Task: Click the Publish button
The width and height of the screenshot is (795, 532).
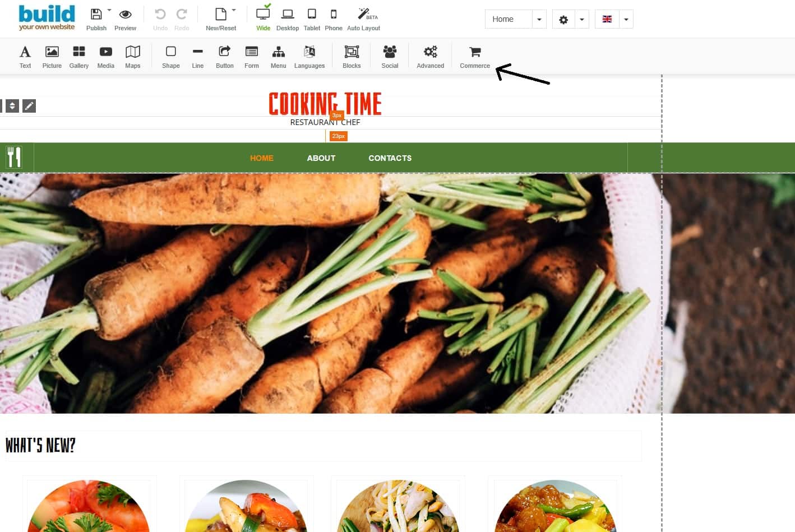Action: point(96,18)
